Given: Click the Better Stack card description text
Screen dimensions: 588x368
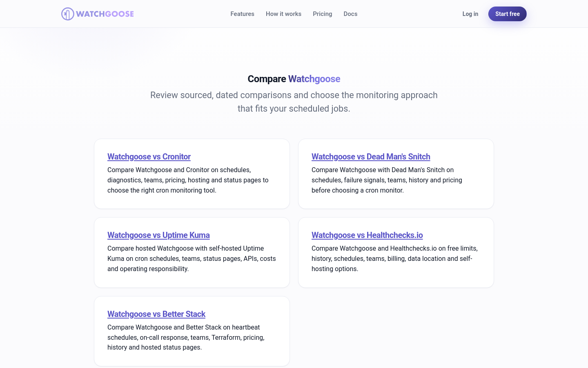Looking at the screenshot, I should (186, 337).
